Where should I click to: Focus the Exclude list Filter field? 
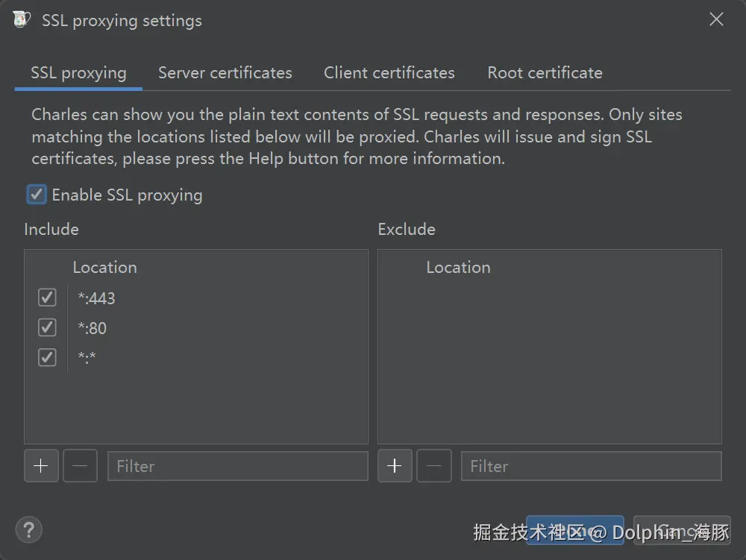point(591,466)
